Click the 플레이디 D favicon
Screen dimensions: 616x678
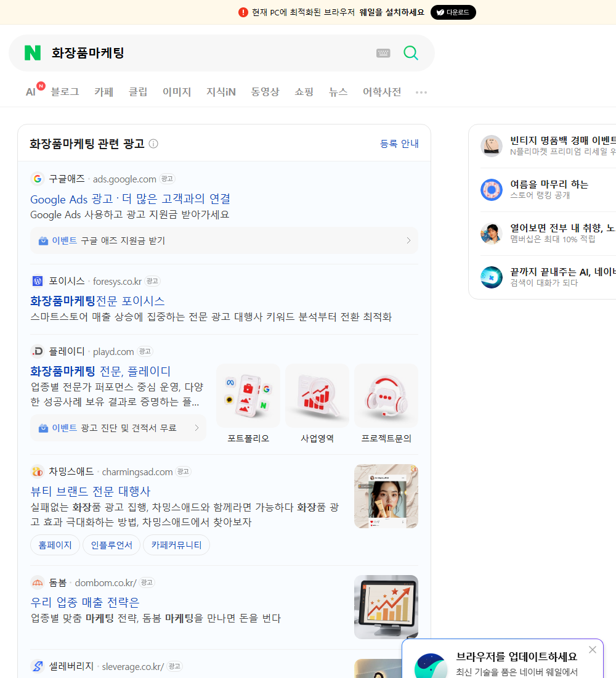(x=38, y=351)
